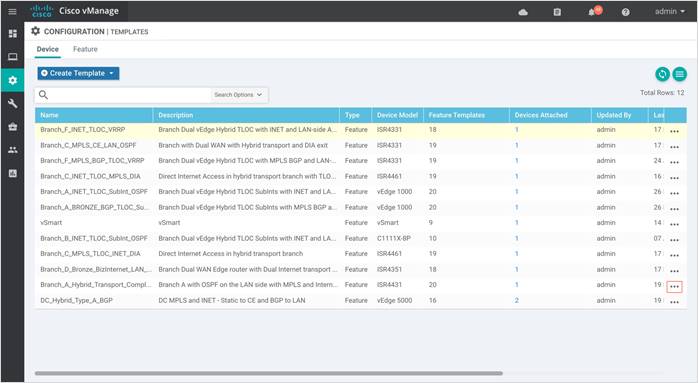
Task: Open the admin user dropdown
Action: coord(670,12)
